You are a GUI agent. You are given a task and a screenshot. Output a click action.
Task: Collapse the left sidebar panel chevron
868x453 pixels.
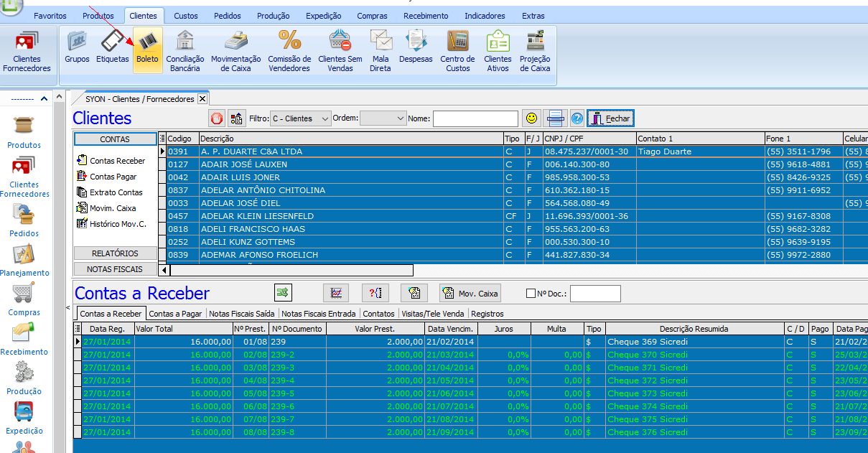tap(44, 98)
